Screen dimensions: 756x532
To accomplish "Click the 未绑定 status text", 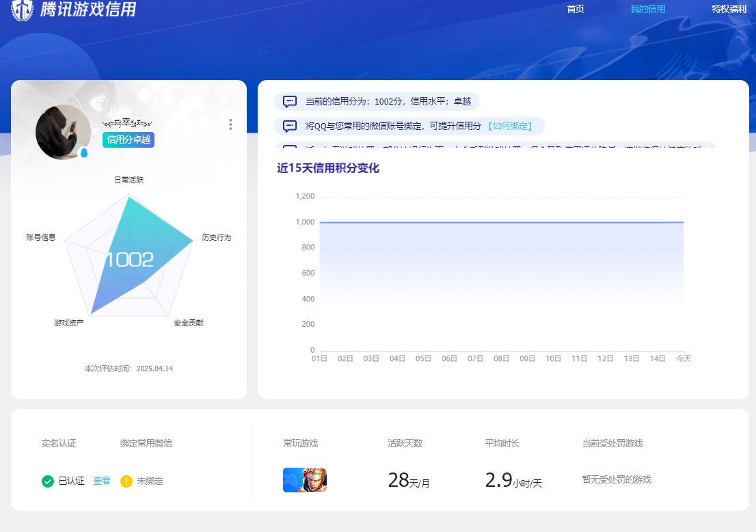I will (150, 481).
